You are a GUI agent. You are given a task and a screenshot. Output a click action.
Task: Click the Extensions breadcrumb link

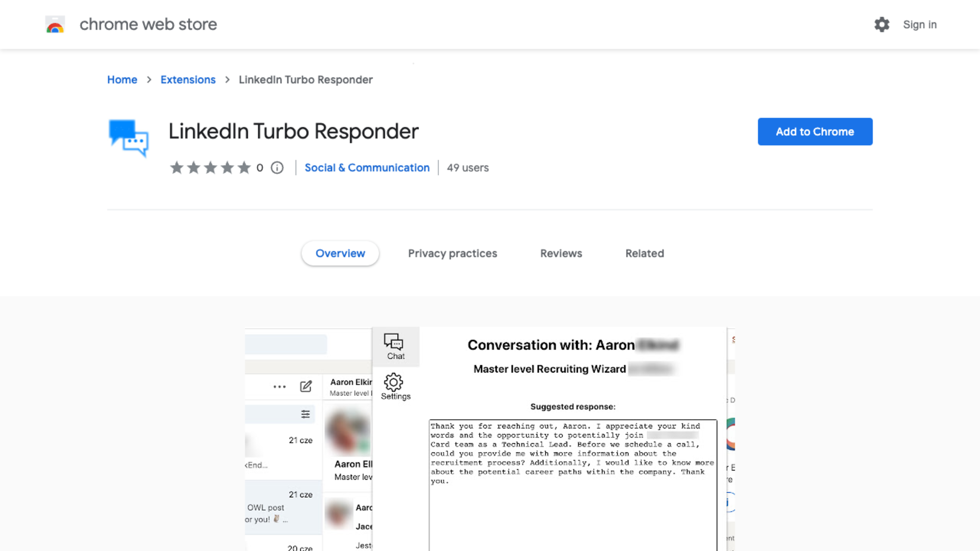[x=188, y=79]
